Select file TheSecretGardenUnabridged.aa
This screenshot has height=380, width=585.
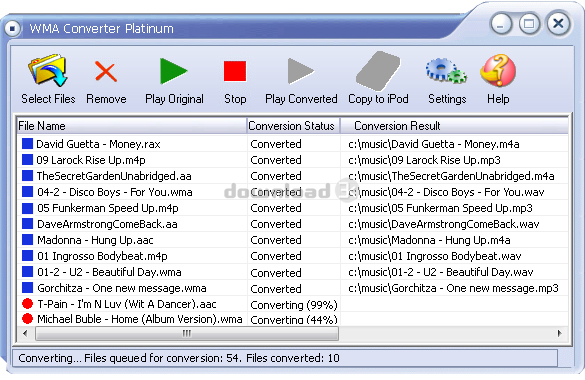click(x=114, y=176)
